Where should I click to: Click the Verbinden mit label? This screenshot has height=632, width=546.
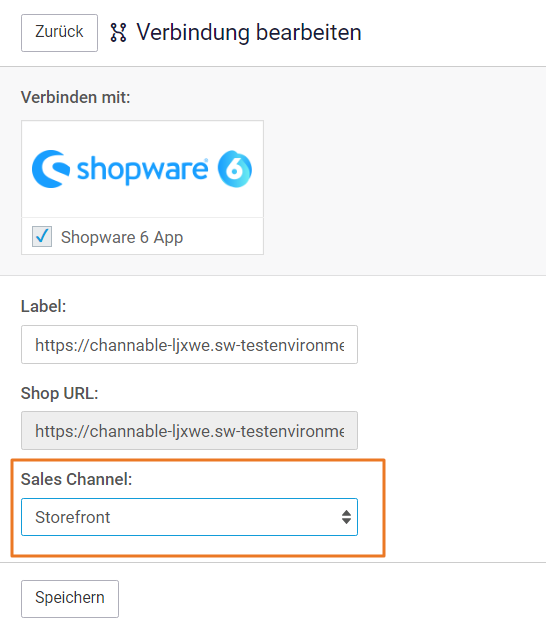click(75, 97)
